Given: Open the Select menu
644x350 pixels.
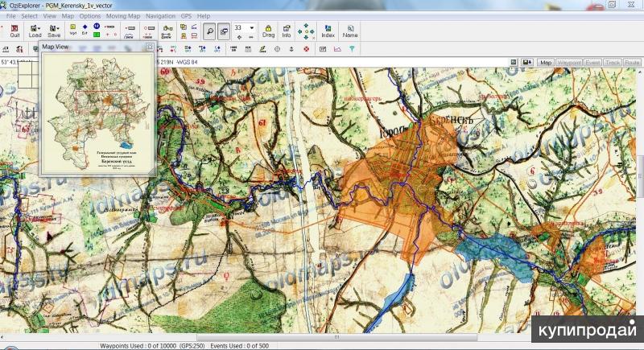Looking at the screenshot, I should pos(29,16).
